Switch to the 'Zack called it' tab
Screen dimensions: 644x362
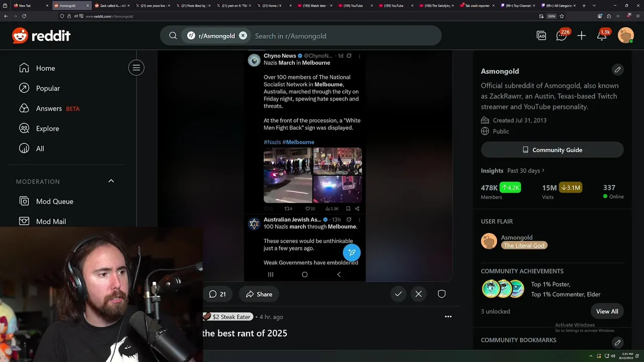[113, 6]
